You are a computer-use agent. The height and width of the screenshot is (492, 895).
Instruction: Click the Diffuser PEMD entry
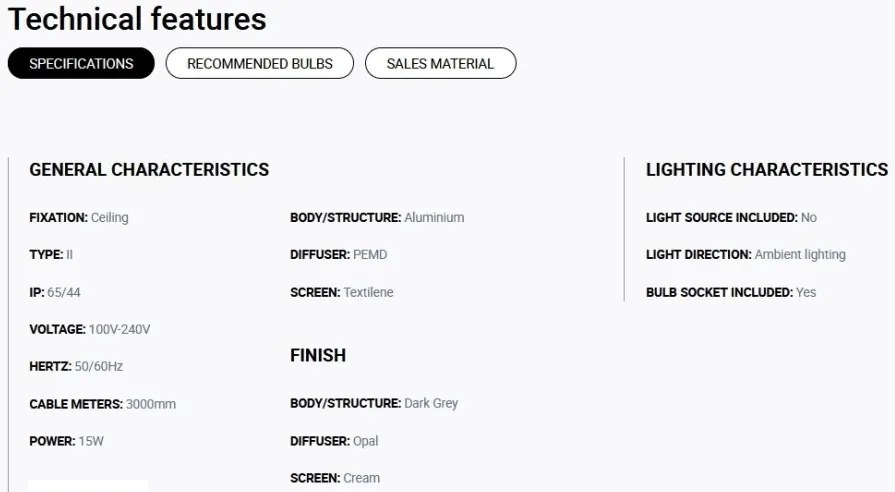(x=338, y=255)
